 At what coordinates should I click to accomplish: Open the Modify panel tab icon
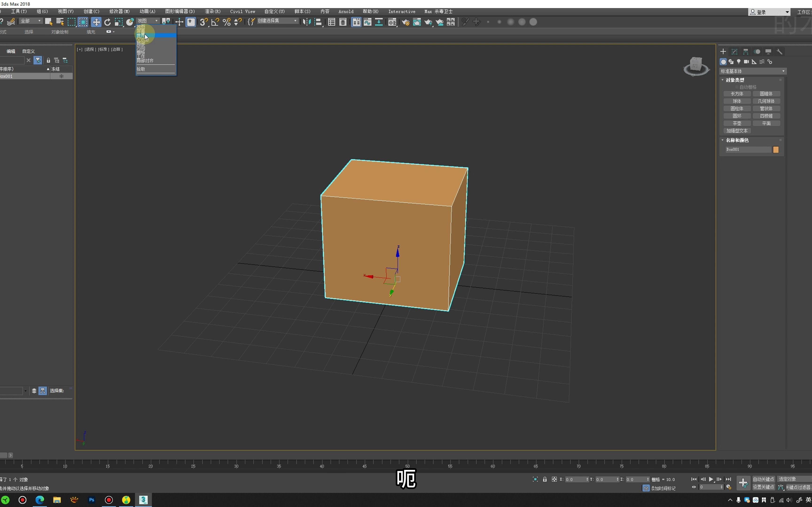tap(734, 52)
